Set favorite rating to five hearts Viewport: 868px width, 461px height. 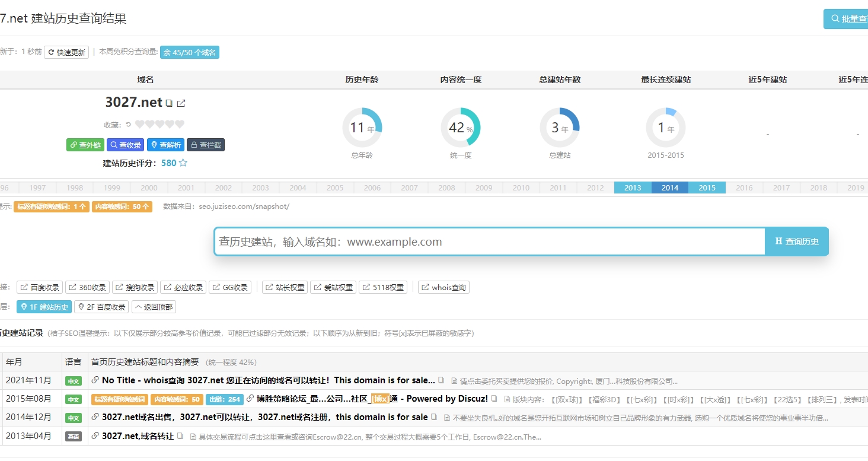click(x=180, y=125)
